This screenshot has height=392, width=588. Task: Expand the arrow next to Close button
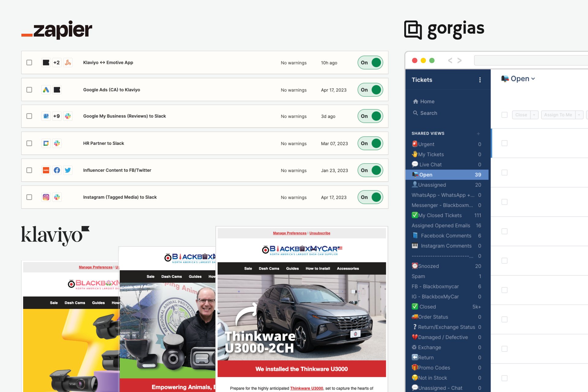click(534, 115)
